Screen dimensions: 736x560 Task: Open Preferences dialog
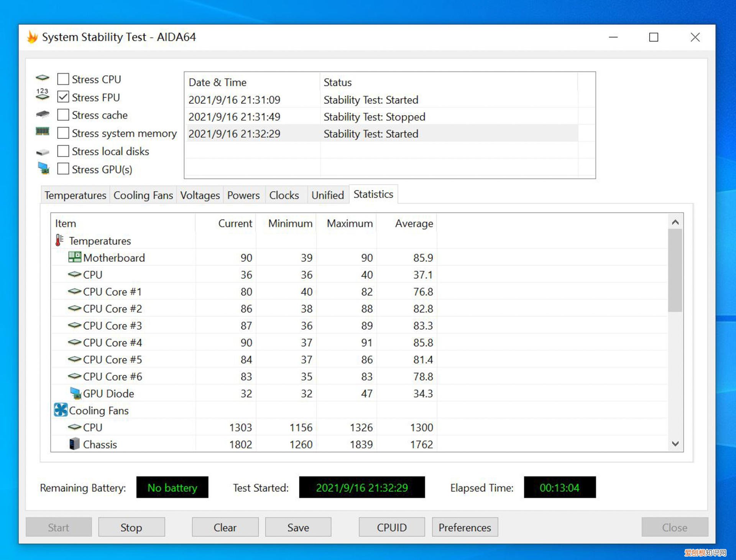click(464, 527)
